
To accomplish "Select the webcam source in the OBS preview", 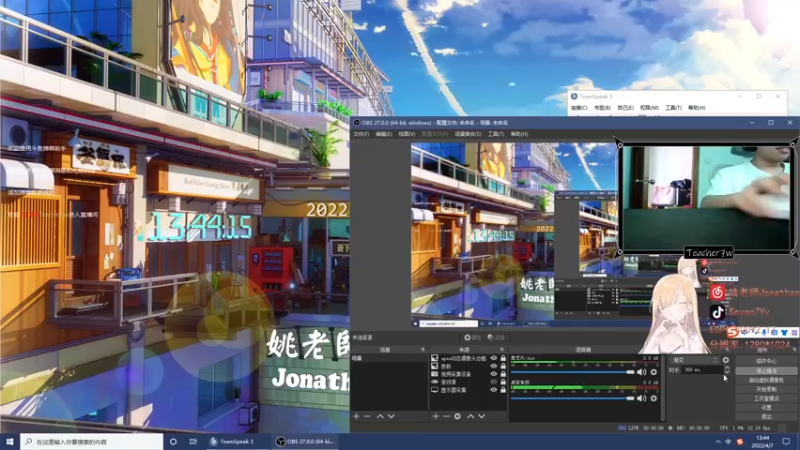I will click(x=707, y=198).
